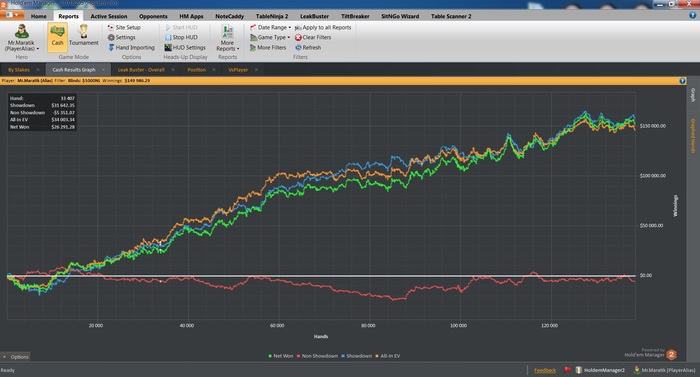The image size is (700, 377).
Task: Open the Graphed Hands side tab
Action: click(x=693, y=136)
